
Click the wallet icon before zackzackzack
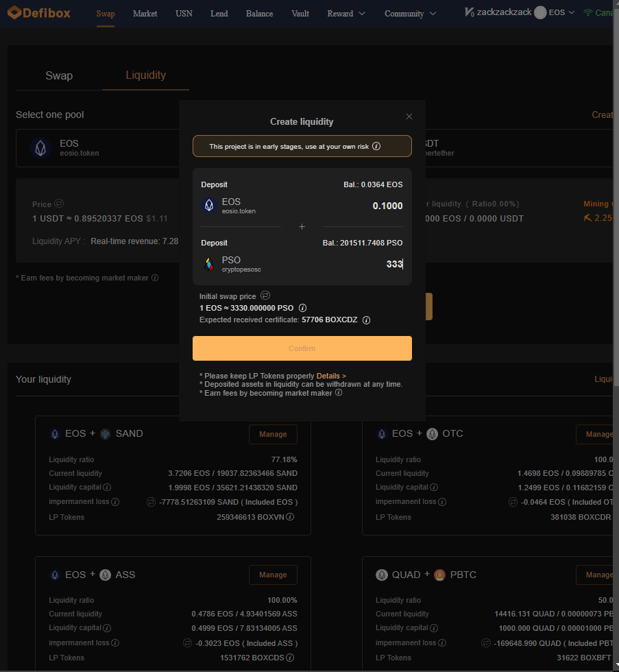(470, 12)
